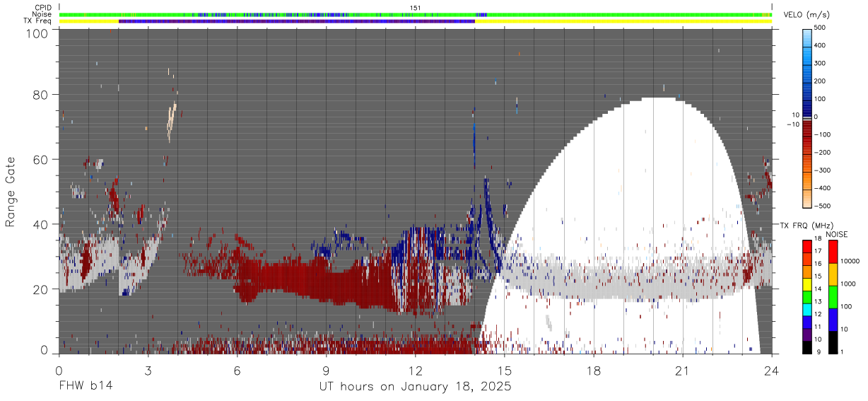The image size is (868, 401).
Task: Click the '21' tick on the UT hours axis
Action: tap(683, 370)
